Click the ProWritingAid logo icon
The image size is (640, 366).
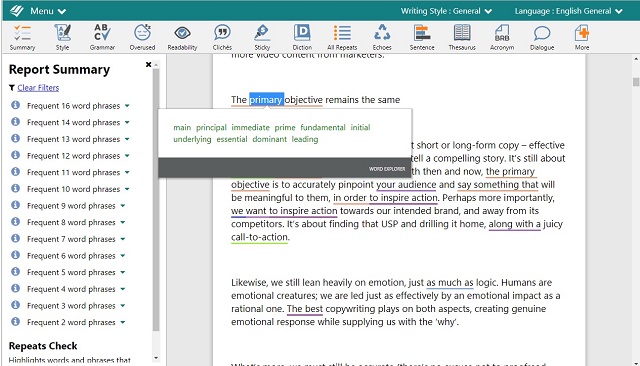[16, 11]
